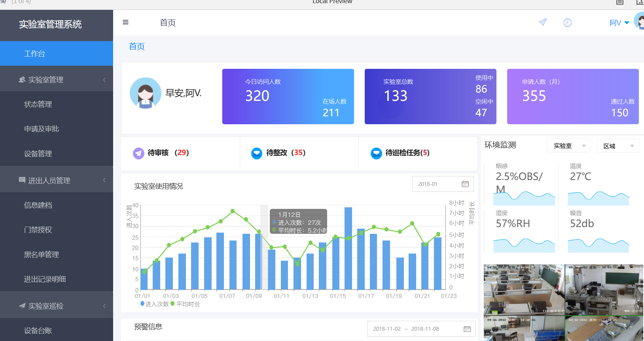Open 待审核 (29) list

[x=168, y=153]
